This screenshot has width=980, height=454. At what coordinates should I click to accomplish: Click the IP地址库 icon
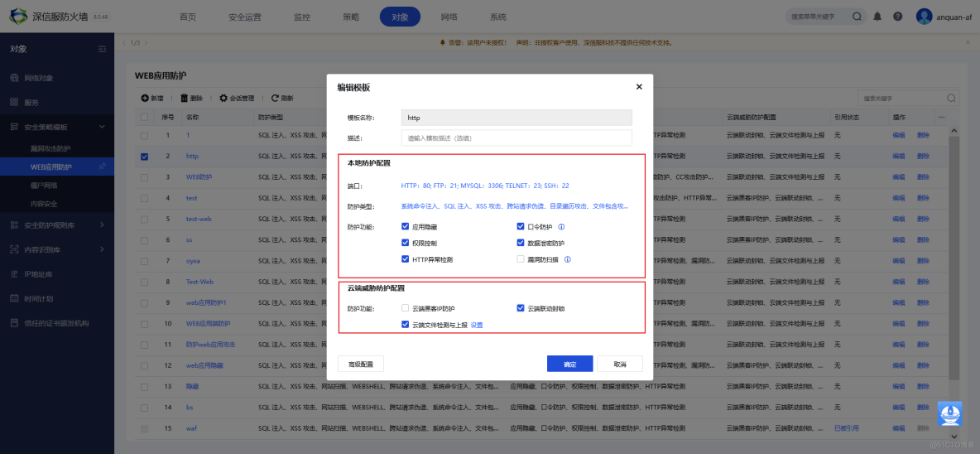(x=14, y=273)
